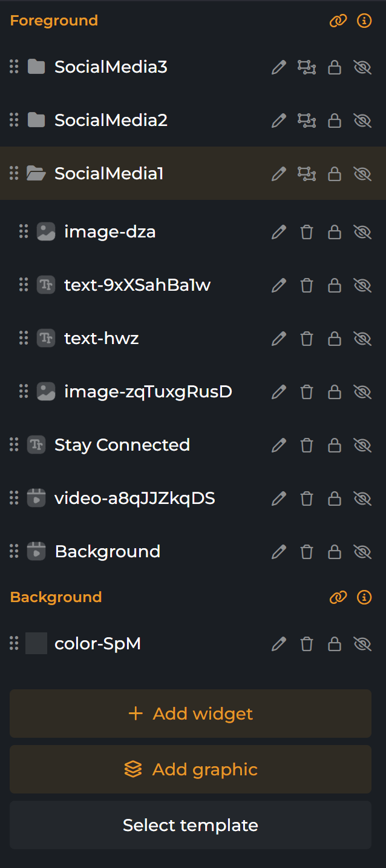This screenshot has width=386, height=868.
Task: Click the link icon beside Foreground heading
Action: click(x=338, y=21)
